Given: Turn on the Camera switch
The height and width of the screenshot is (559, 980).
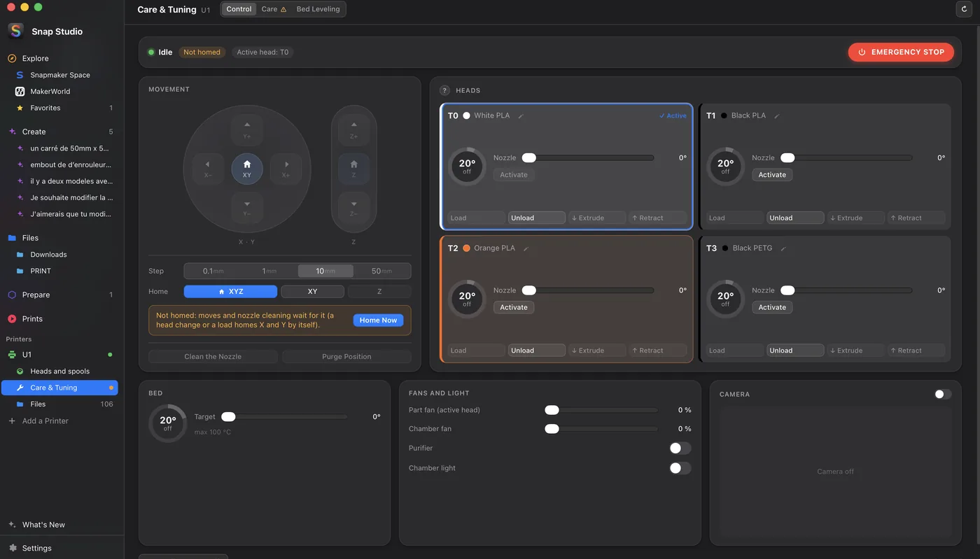Looking at the screenshot, I should [943, 395].
